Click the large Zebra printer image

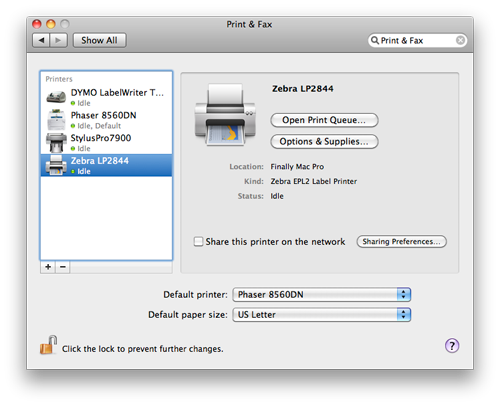(x=225, y=115)
